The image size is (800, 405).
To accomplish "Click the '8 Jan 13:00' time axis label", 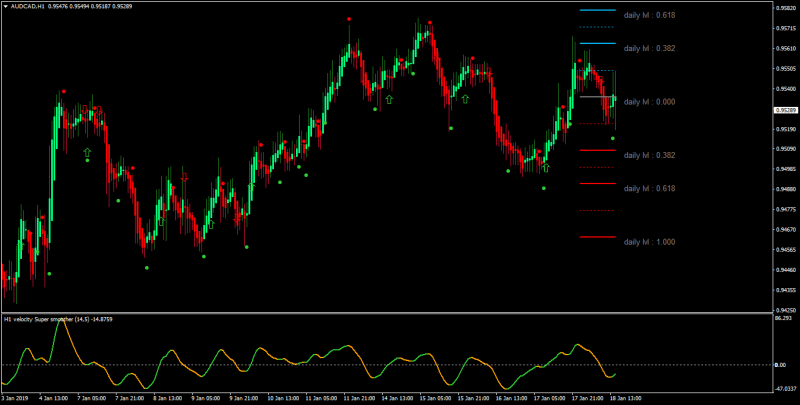I will coord(167,398).
